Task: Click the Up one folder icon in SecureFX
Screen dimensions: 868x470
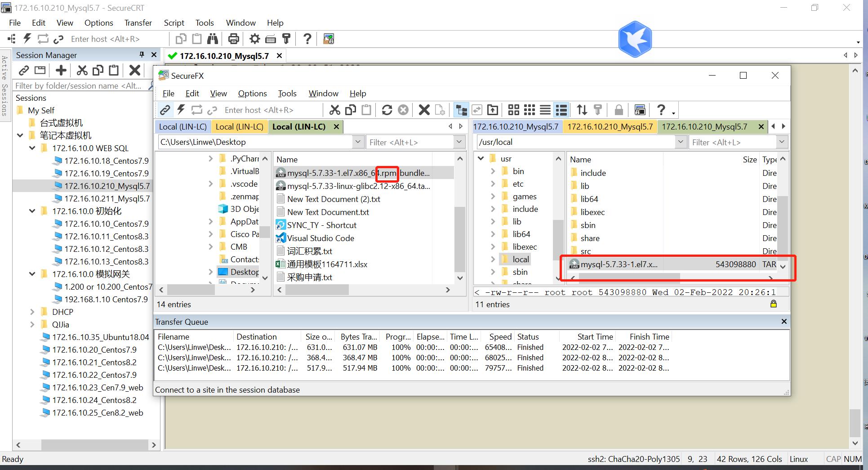Action: [493, 110]
